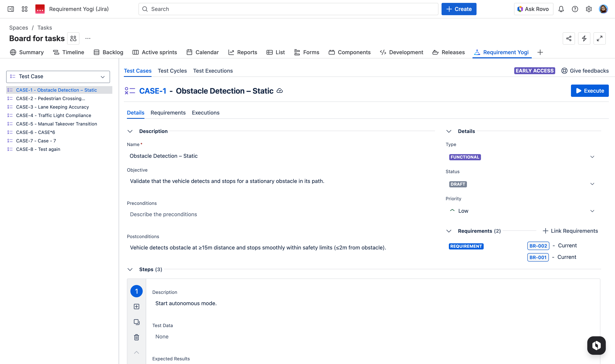Open the app switcher grid icon
The width and height of the screenshot is (615, 364).
click(25, 9)
